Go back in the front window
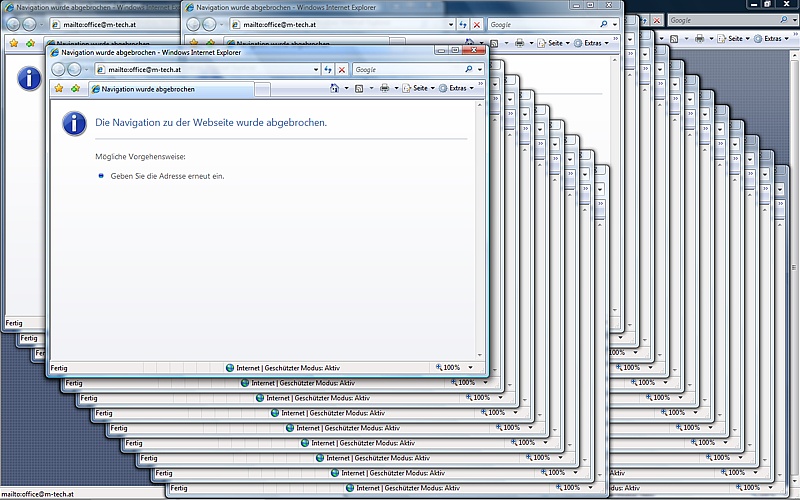Viewport: 800px width, 500px height. point(59,69)
